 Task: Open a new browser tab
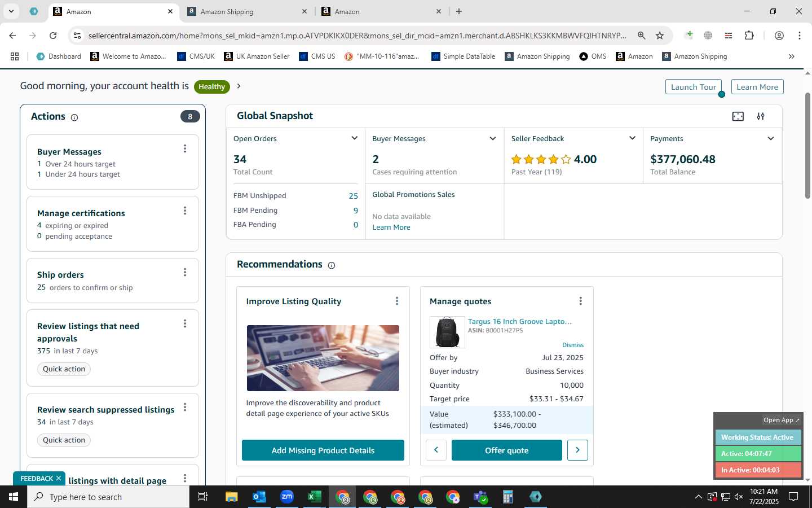tap(459, 11)
